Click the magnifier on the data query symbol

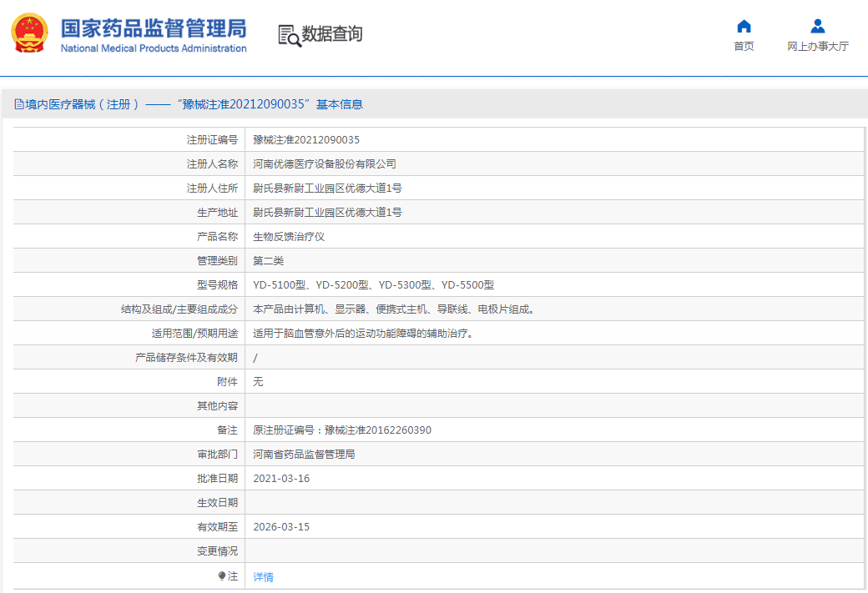pos(294,41)
